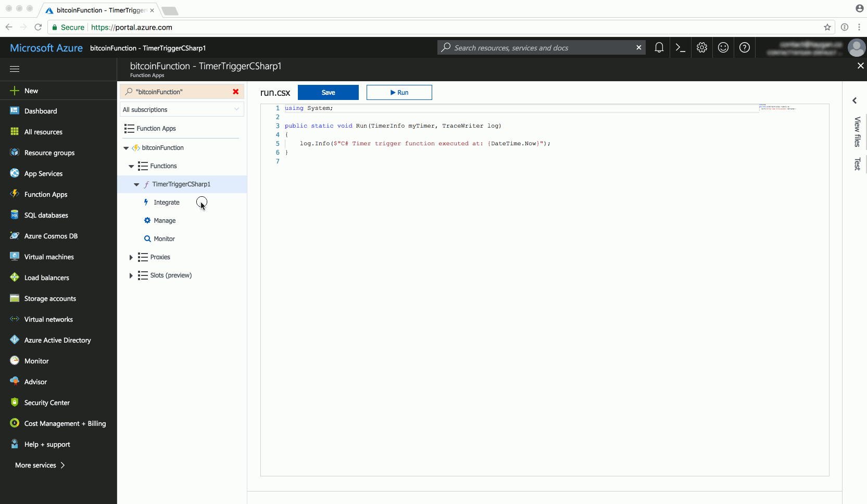Select the TimerTriggerCSharp1 function
The width and height of the screenshot is (867, 504).
pos(181,184)
